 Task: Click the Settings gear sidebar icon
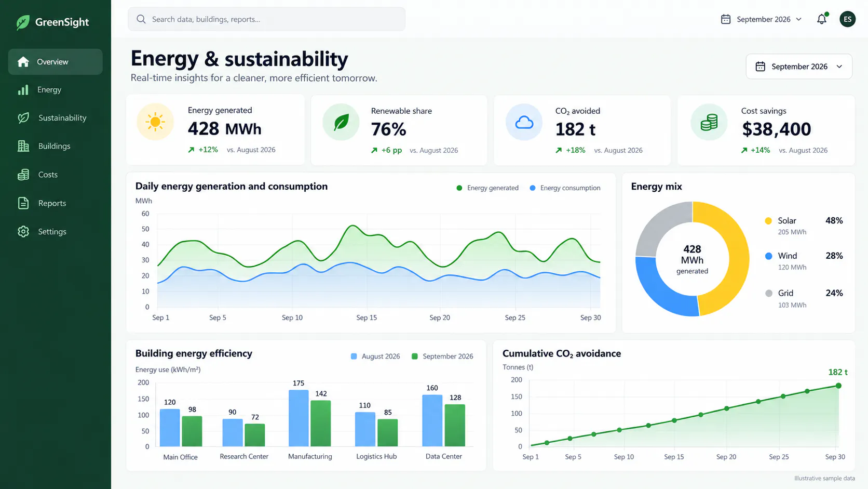pos(23,231)
